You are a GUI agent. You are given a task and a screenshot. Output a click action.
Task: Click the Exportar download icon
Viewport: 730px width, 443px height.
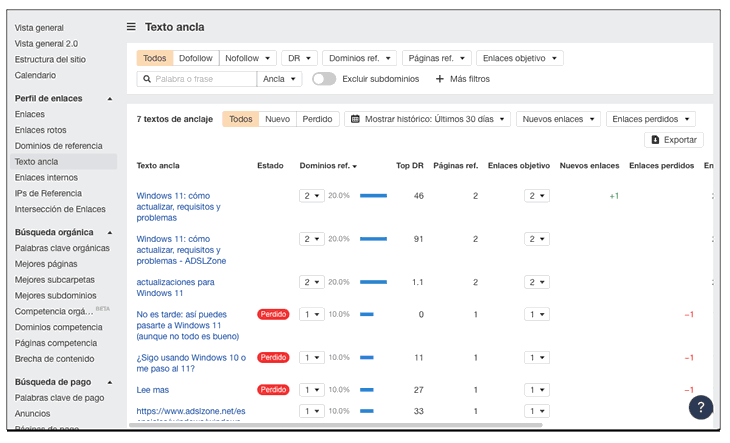656,140
